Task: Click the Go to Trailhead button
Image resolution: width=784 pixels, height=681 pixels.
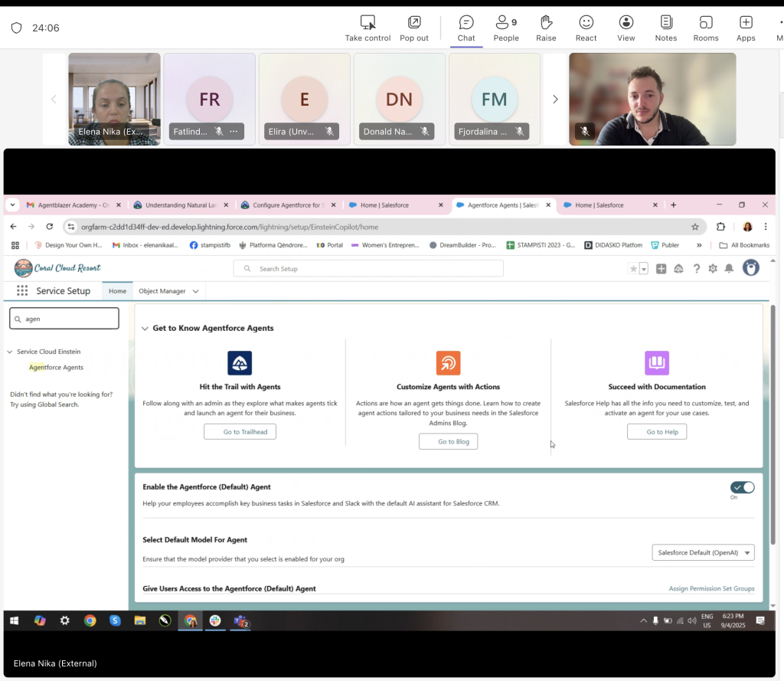Action: click(x=240, y=432)
